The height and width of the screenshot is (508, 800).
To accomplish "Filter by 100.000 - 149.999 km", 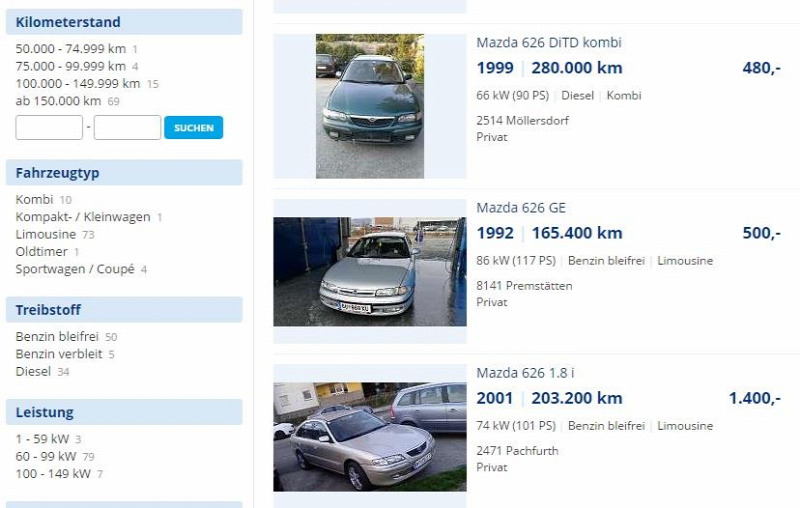I will pos(78,83).
